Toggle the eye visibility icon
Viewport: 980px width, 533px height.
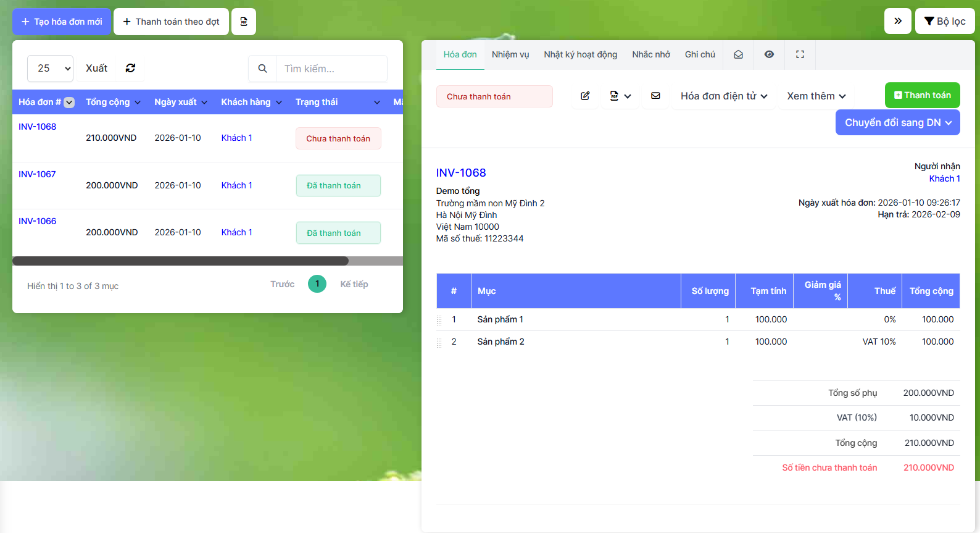769,54
